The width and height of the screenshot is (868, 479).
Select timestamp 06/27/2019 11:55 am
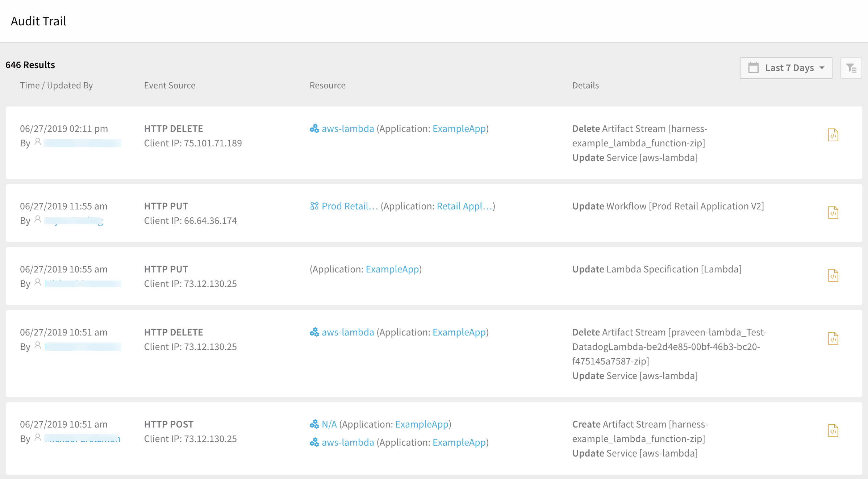pyautogui.click(x=64, y=206)
